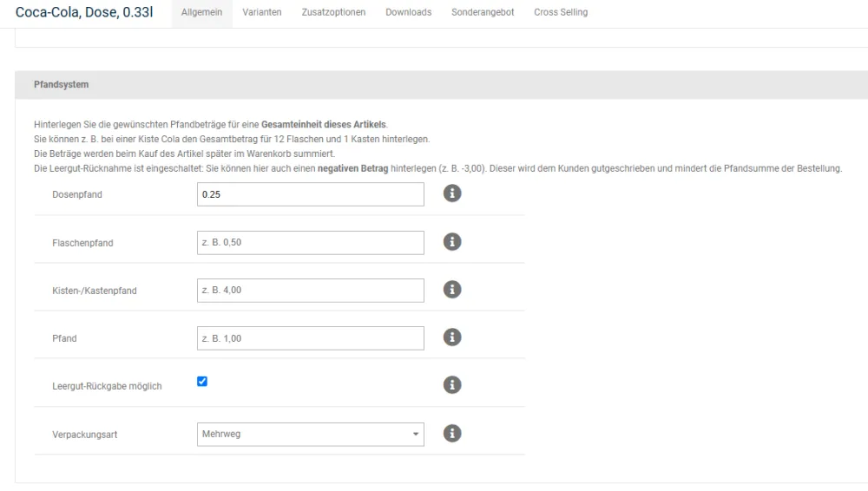Image resolution: width=868 pixels, height=491 pixels.
Task: Open info icon beside Verpackungsart
Action: [452, 434]
